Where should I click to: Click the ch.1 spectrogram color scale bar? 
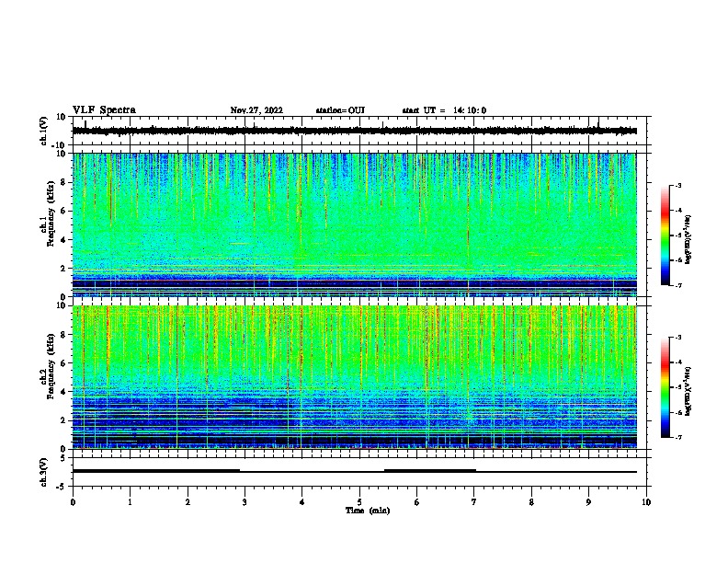click(x=665, y=236)
